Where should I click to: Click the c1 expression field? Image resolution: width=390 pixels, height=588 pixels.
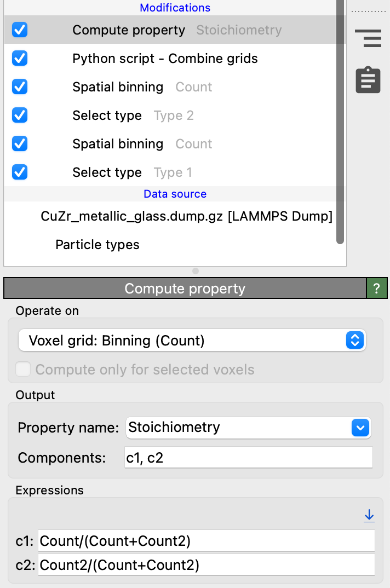(207, 541)
